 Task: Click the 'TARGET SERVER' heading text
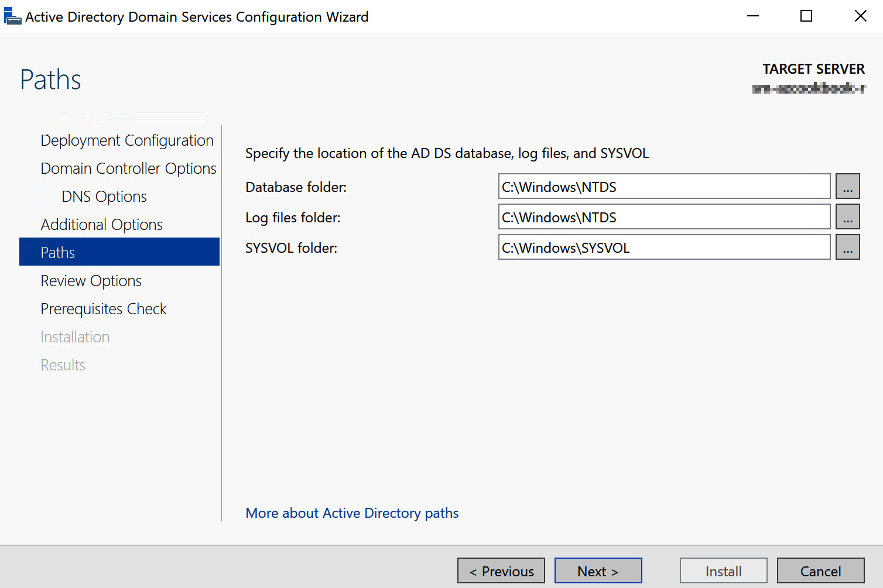813,69
